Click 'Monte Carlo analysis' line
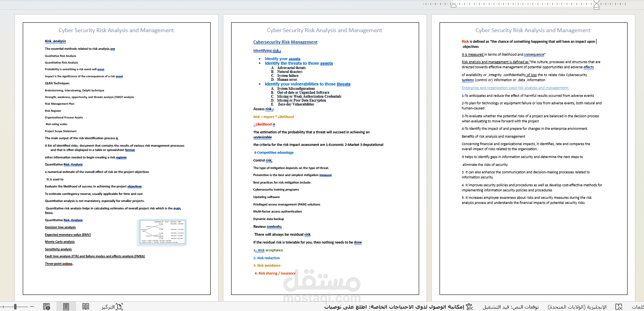This screenshot has width=644, height=311. [x=60, y=242]
